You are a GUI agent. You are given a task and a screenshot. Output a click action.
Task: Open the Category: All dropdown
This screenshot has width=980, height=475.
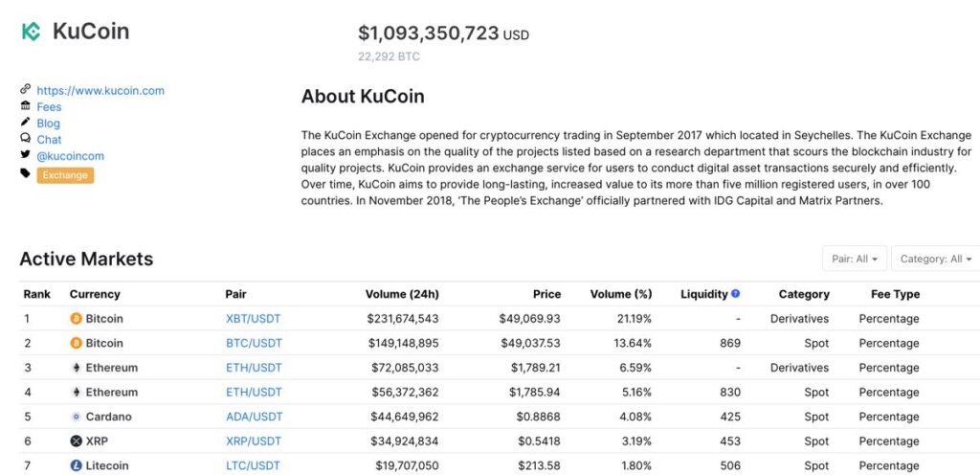[x=936, y=259]
